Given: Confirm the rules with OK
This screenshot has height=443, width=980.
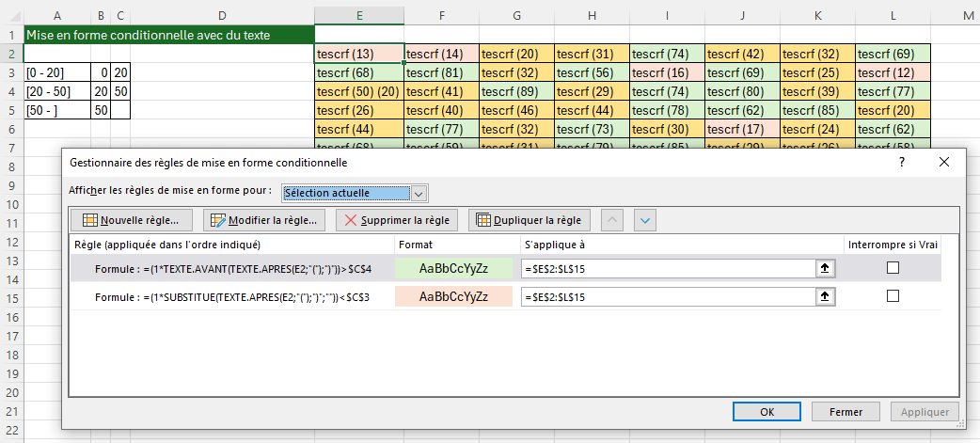Looking at the screenshot, I should coord(767,412).
